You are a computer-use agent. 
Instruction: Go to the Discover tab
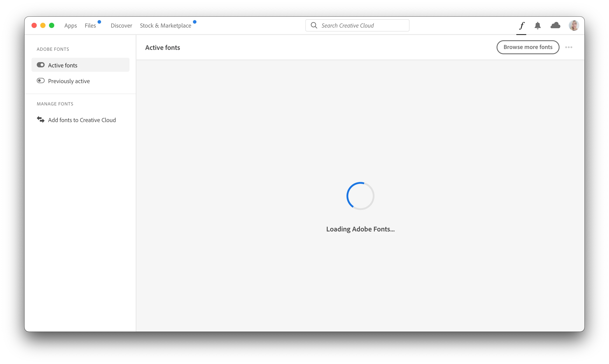click(x=121, y=26)
